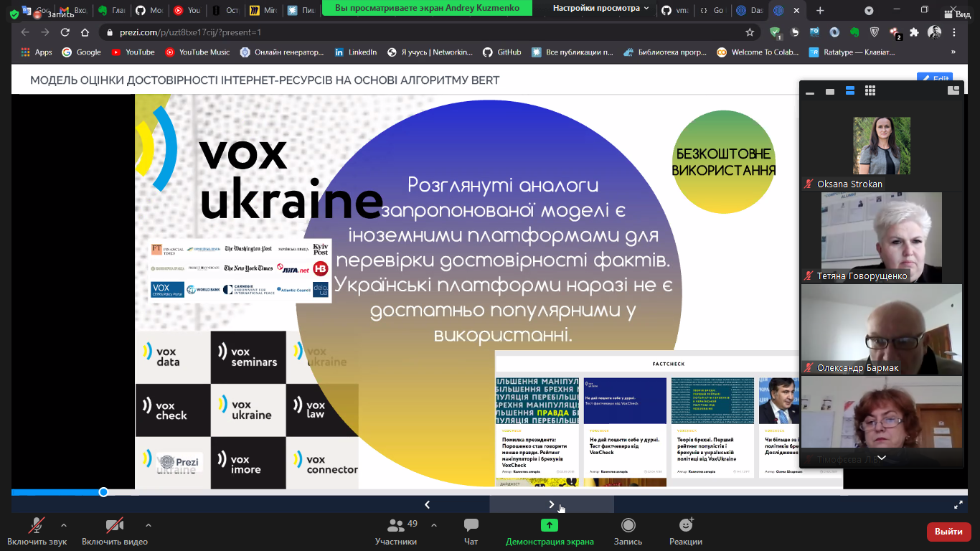
Task: Open a new browser tab
Action: [x=820, y=11]
